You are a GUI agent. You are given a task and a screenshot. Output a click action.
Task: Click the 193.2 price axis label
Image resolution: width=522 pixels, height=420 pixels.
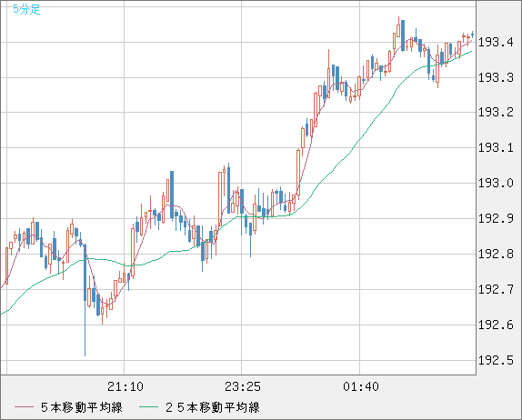[496, 112]
